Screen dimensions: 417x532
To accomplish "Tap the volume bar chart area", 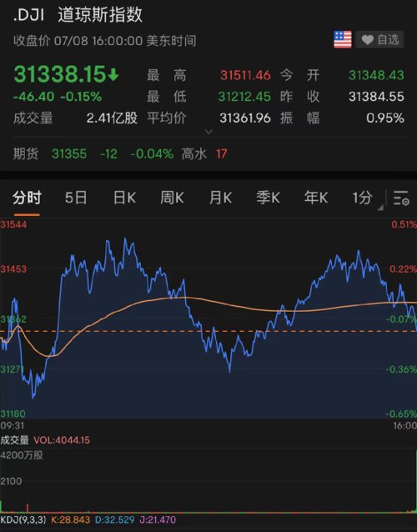I will pyautogui.click(x=208, y=480).
